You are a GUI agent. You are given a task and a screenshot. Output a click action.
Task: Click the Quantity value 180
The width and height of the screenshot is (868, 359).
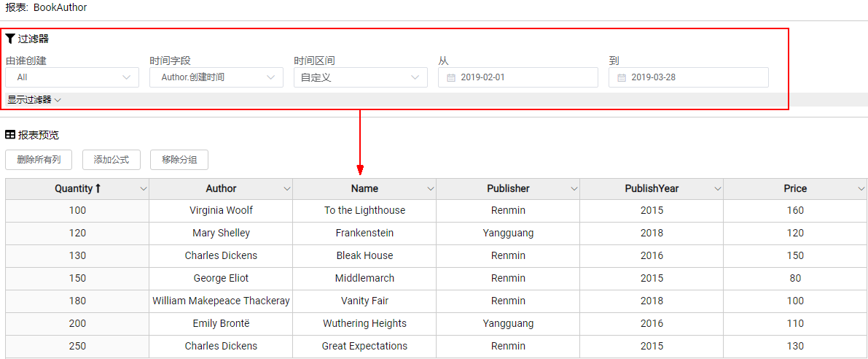(77, 301)
